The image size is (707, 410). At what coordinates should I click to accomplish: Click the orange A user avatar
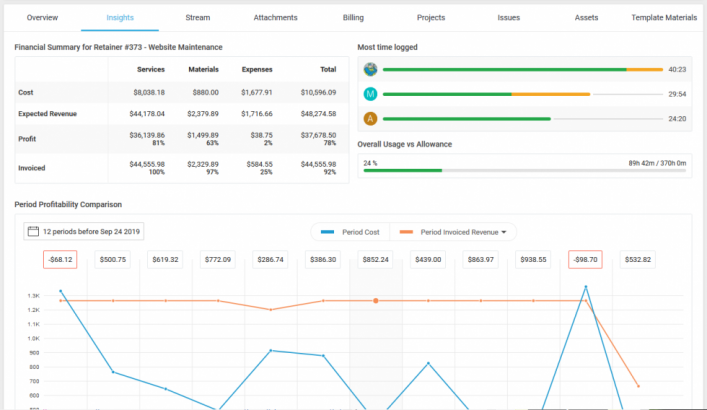(x=370, y=119)
